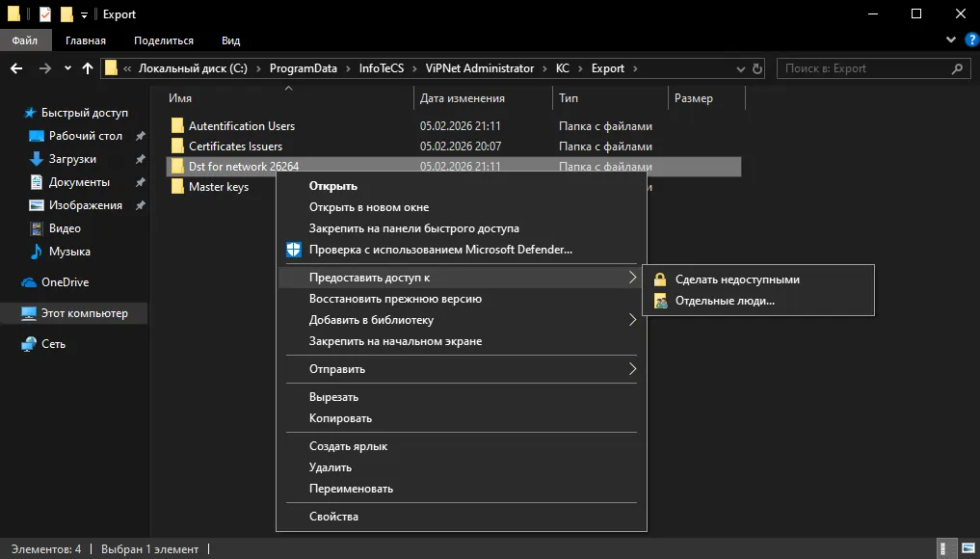Click ViPNet Administrator breadcrumb
The image size is (980, 559).
479,68
